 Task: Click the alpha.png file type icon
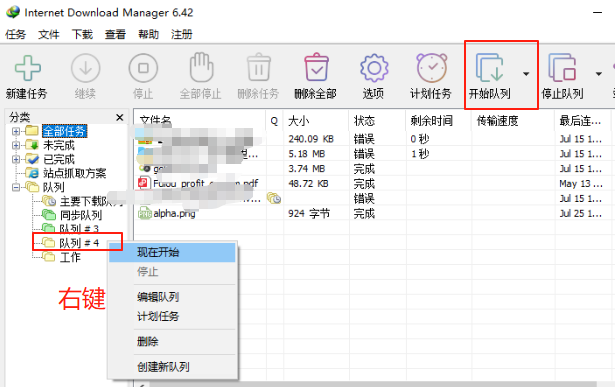(x=144, y=213)
